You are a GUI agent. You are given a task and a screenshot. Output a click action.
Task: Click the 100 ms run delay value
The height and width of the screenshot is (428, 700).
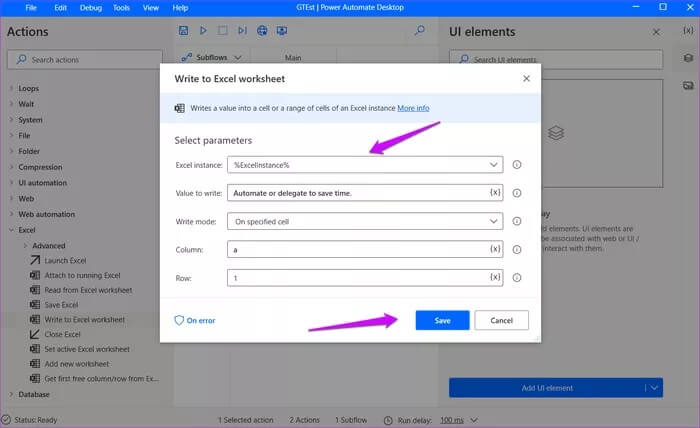pyautogui.click(x=452, y=420)
